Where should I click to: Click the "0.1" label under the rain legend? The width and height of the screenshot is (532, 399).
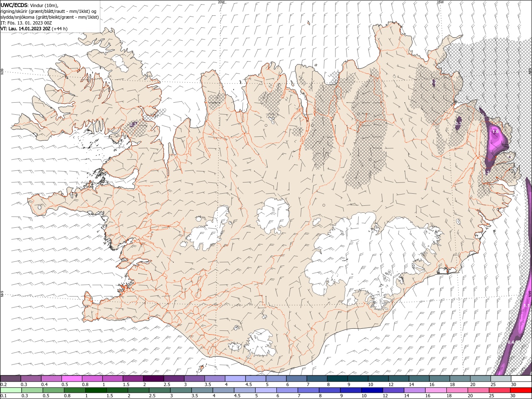3,396
